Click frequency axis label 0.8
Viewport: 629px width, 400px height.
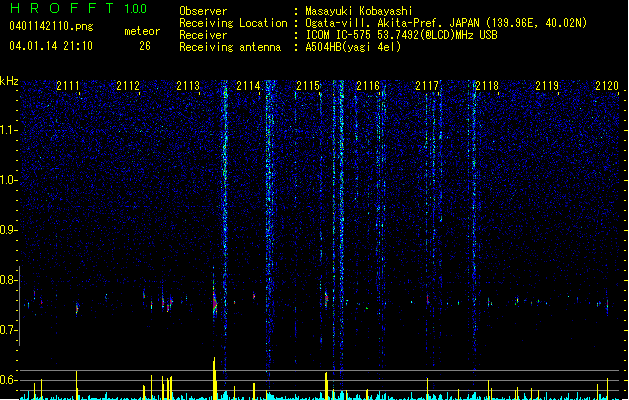(x=9, y=280)
